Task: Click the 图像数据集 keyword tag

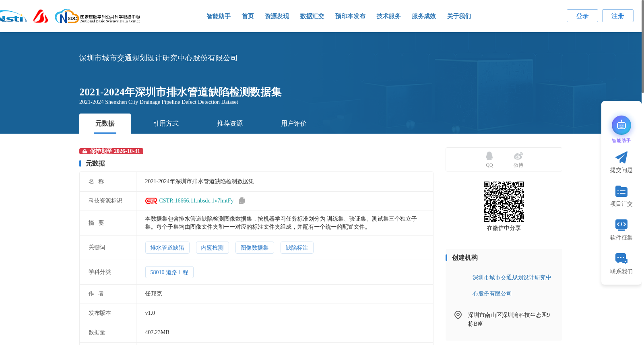Action: click(254, 248)
